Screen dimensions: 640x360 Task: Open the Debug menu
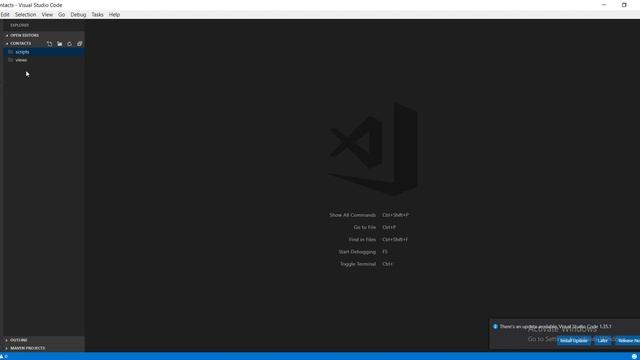pyautogui.click(x=78, y=15)
